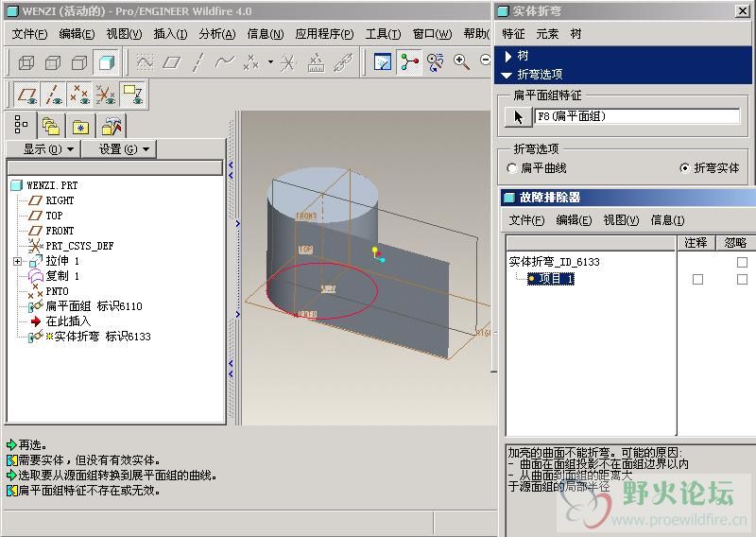Select the 折弯实体 radio option
The height and width of the screenshot is (537, 756).
point(684,168)
